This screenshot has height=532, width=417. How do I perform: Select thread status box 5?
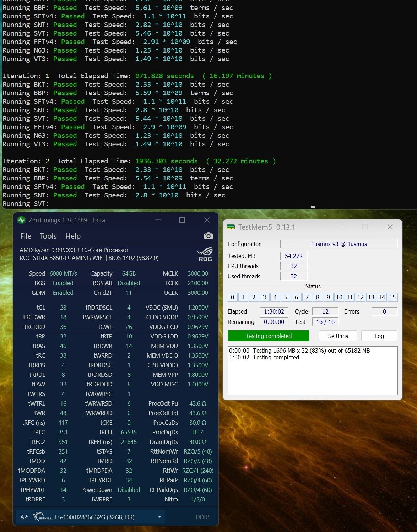(x=286, y=297)
